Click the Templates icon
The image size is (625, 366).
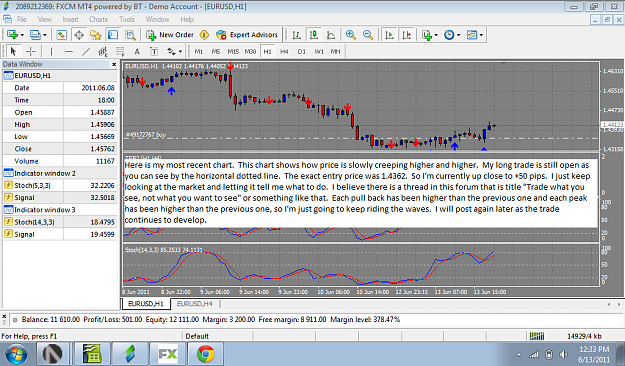[472, 35]
